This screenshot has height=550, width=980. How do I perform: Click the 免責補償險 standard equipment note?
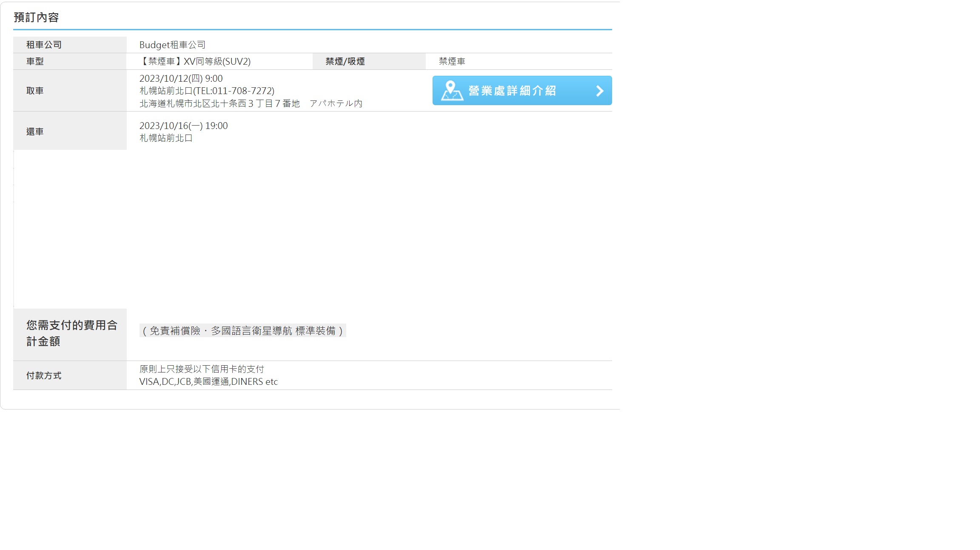[242, 331]
